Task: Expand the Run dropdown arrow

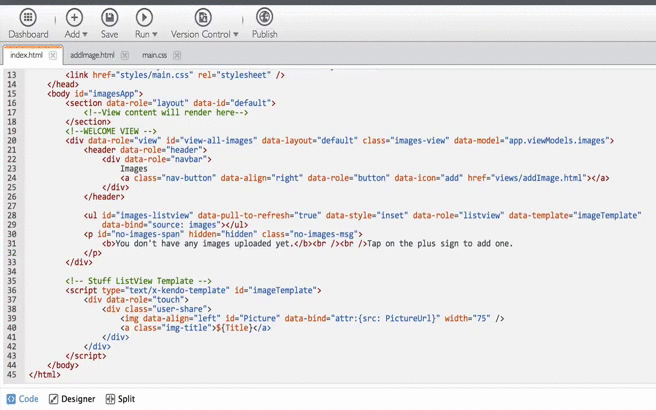Action: [x=155, y=35]
